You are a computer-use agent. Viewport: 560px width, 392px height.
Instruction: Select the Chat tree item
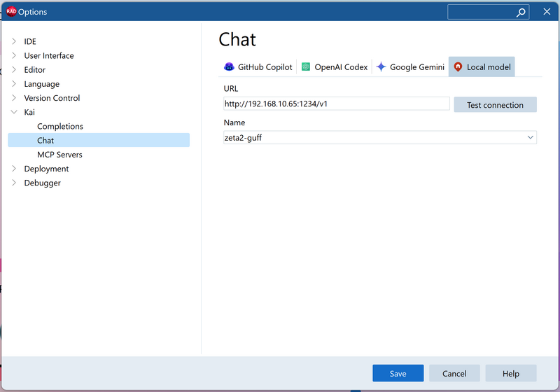99,140
